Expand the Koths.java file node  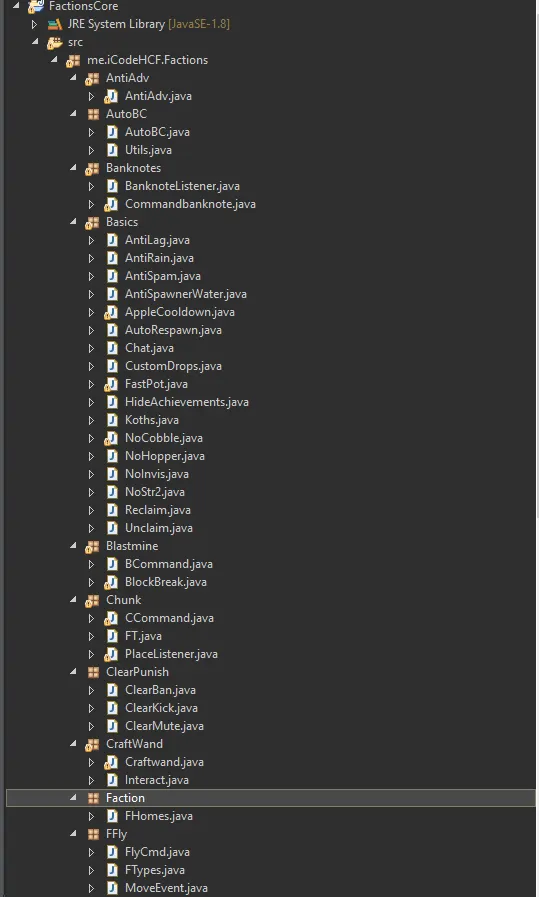(x=92, y=420)
